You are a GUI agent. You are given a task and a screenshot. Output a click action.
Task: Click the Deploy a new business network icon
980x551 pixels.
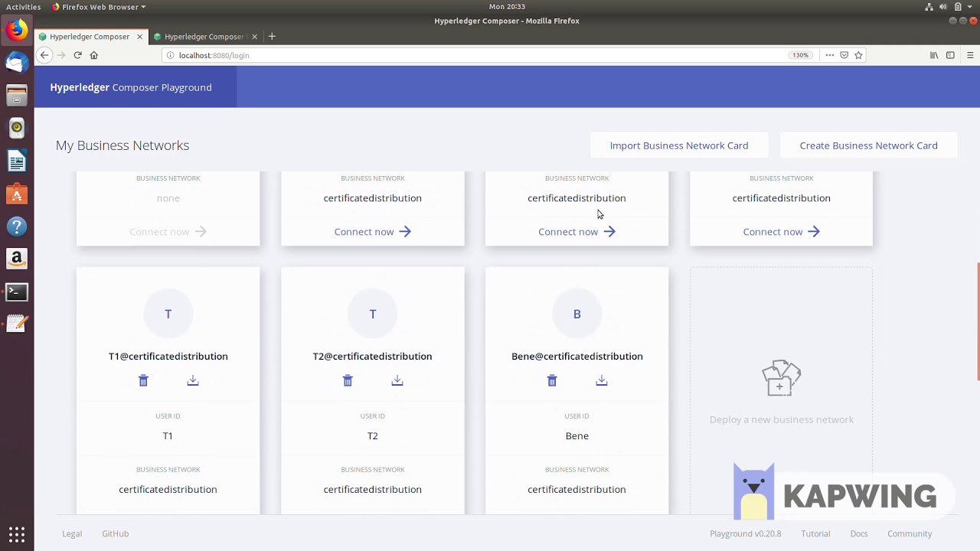click(781, 378)
